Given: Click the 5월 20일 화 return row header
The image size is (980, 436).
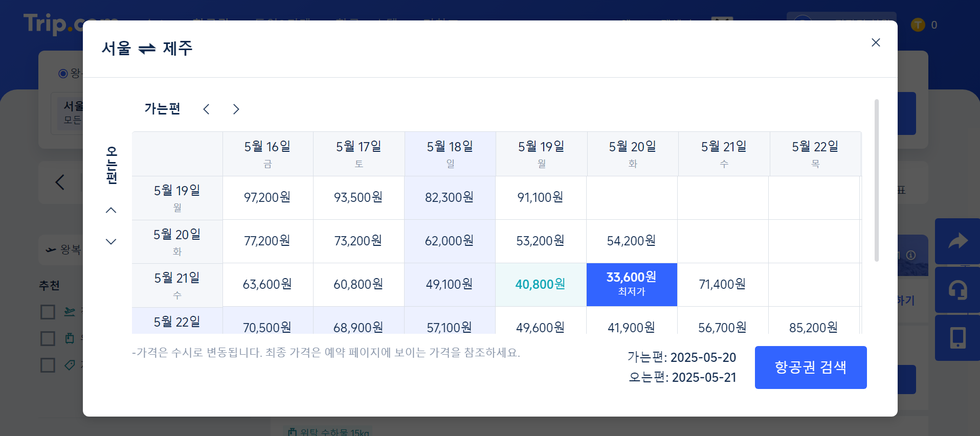Looking at the screenshot, I should [x=177, y=242].
